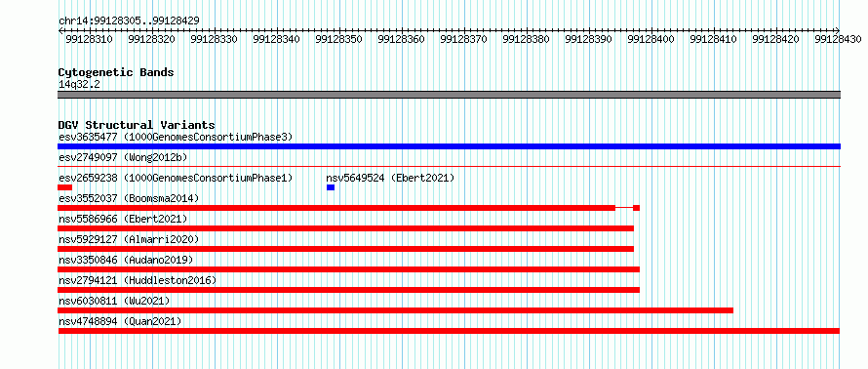Viewport: 868px width, 369px height.
Task: Click ruler position 99128310
Action: click(89, 39)
